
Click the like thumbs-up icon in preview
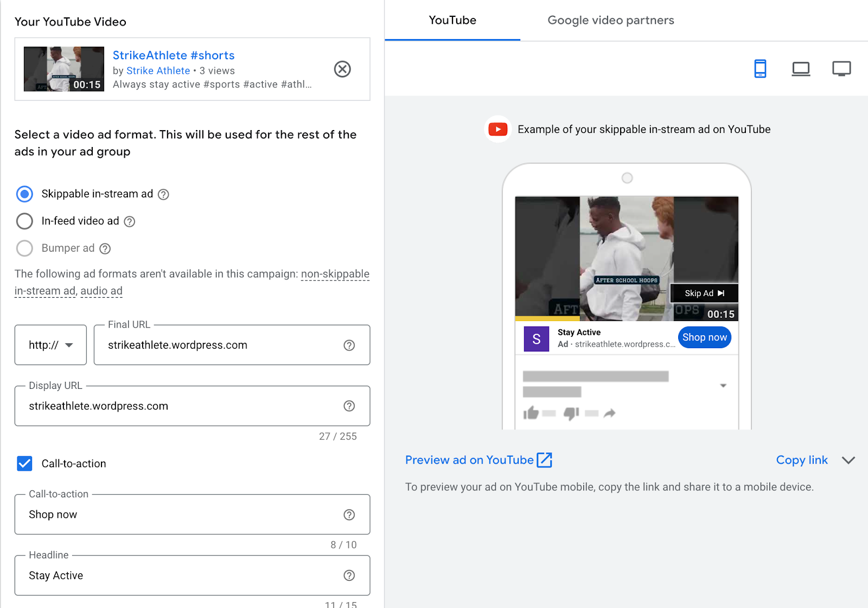click(531, 413)
